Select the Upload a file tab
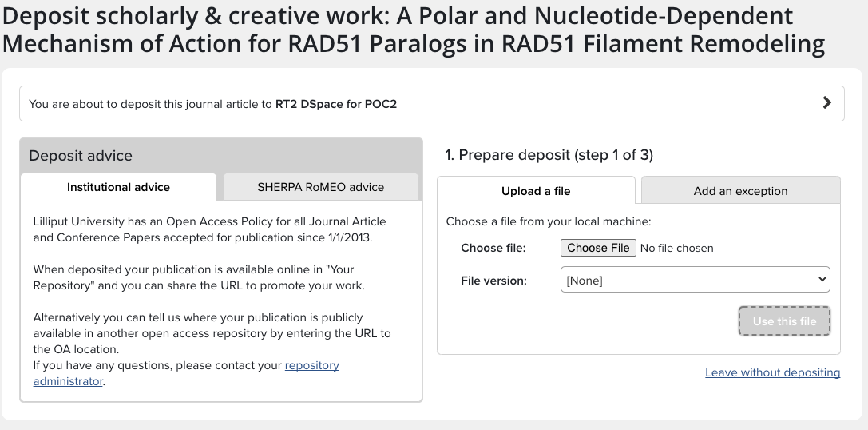 [536, 191]
